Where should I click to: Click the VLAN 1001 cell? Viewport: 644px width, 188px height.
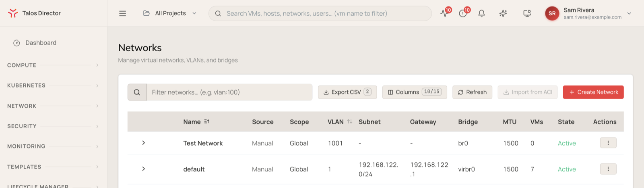tap(335, 143)
